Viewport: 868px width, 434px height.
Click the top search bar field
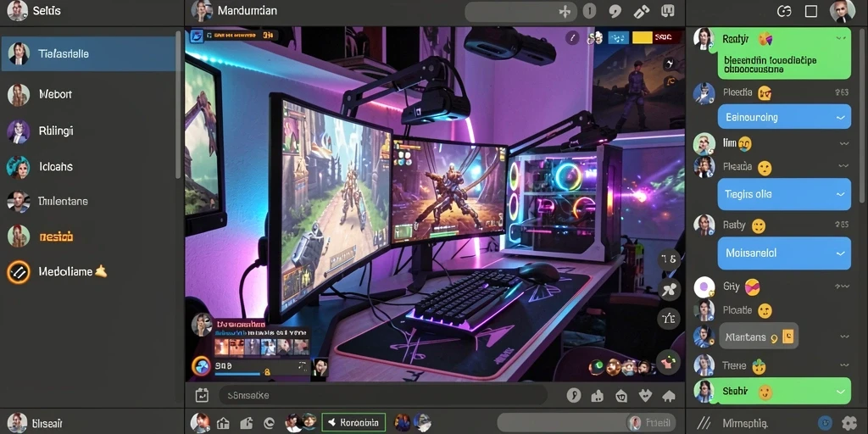point(520,11)
